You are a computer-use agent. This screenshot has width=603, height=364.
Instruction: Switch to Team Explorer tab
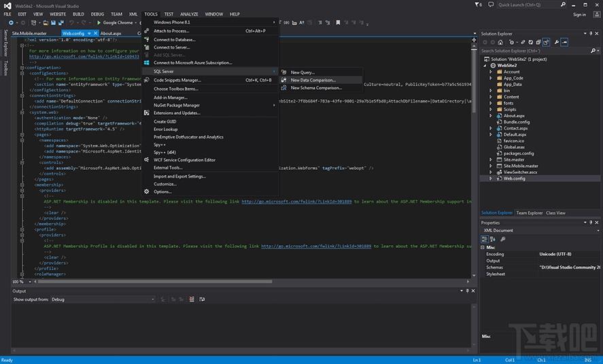[x=529, y=213]
